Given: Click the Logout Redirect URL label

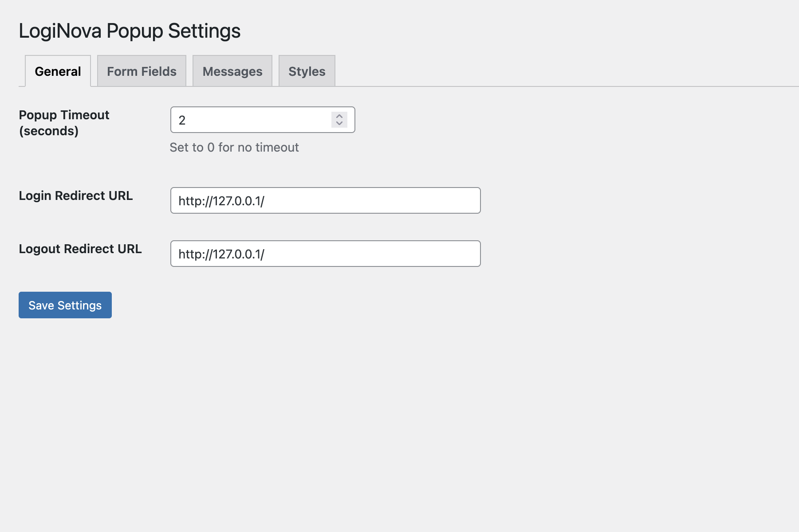Looking at the screenshot, I should (80, 249).
